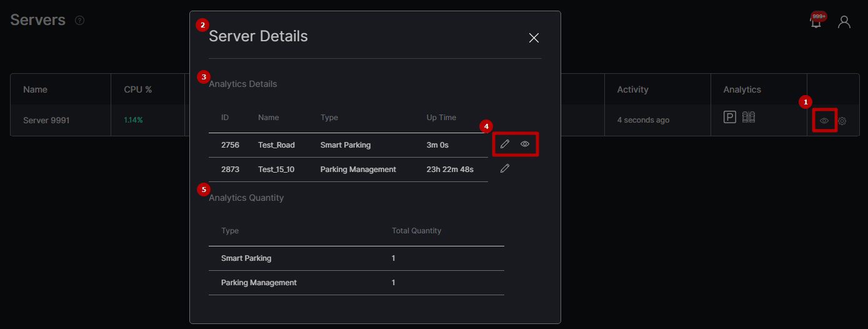Click the second analytics icon beside P
Viewport: 868px width, 329px height.
(x=749, y=117)
